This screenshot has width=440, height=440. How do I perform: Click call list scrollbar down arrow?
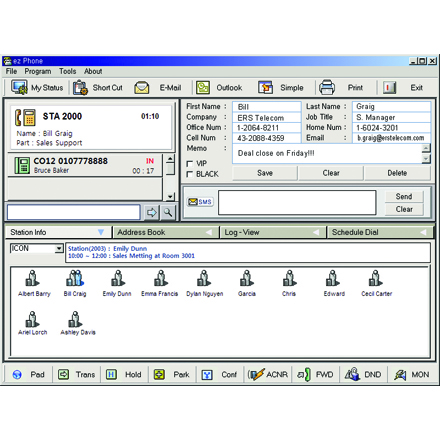coord(170,196)
